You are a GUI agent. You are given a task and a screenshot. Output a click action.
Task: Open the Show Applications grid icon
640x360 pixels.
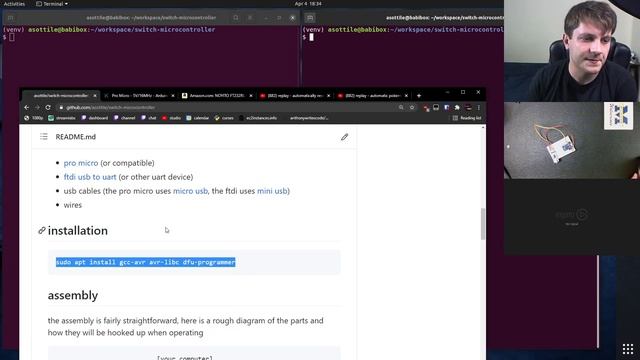[x=628, y=349]
